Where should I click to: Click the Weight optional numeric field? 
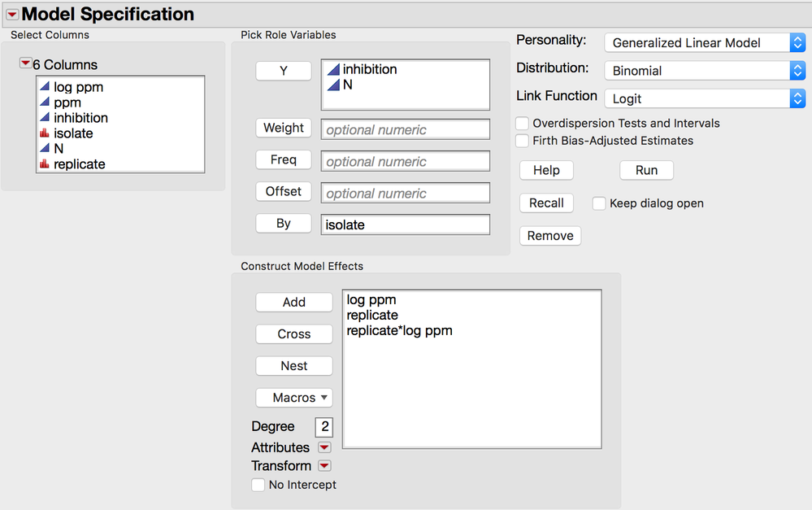[x=405, y=129]
